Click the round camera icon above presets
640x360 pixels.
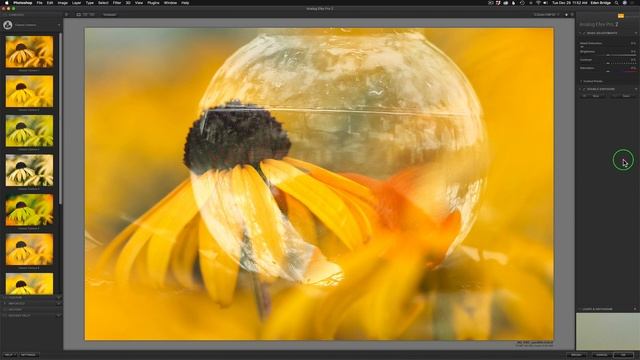tap(8, 25)
